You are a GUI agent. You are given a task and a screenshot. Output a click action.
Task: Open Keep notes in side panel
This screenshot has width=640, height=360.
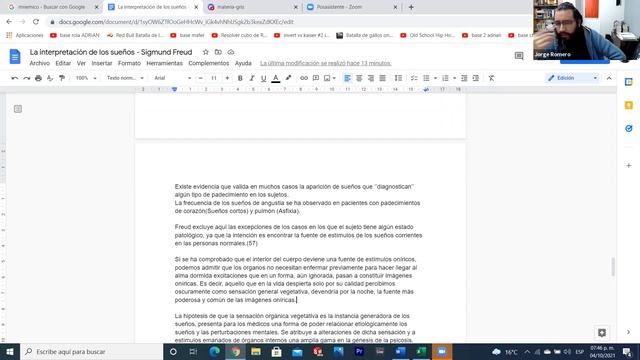629,105
